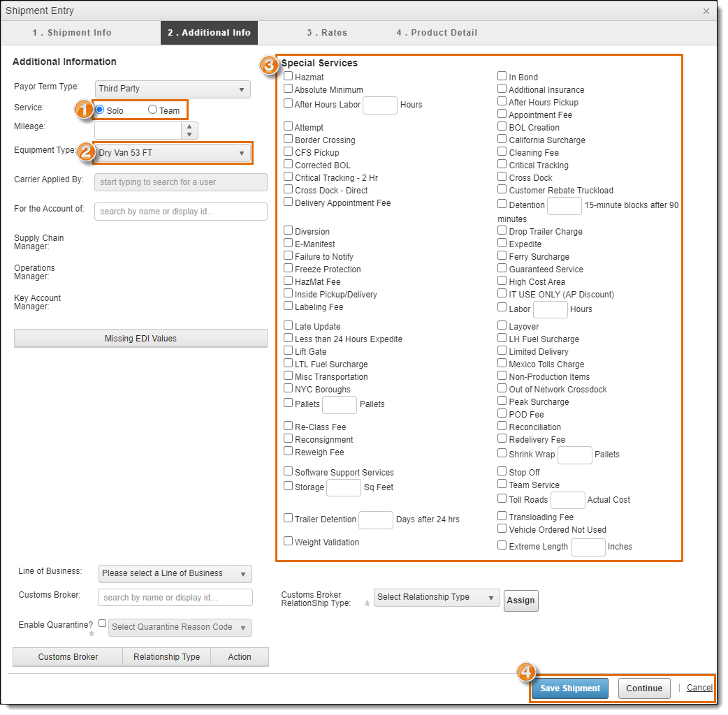This screenshot has width=728, height=715.
Task: Open the Product Detail tab
Action: click(437, 33)
